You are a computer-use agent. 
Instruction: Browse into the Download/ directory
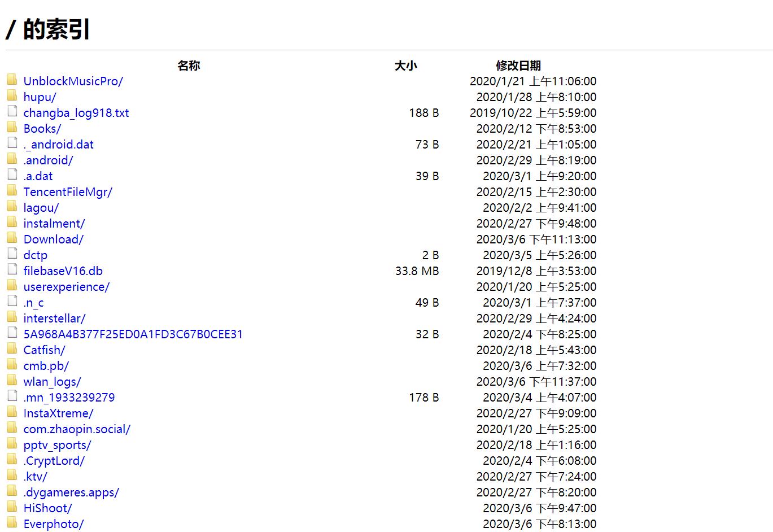pyautogui.click(x=54, y=239)
